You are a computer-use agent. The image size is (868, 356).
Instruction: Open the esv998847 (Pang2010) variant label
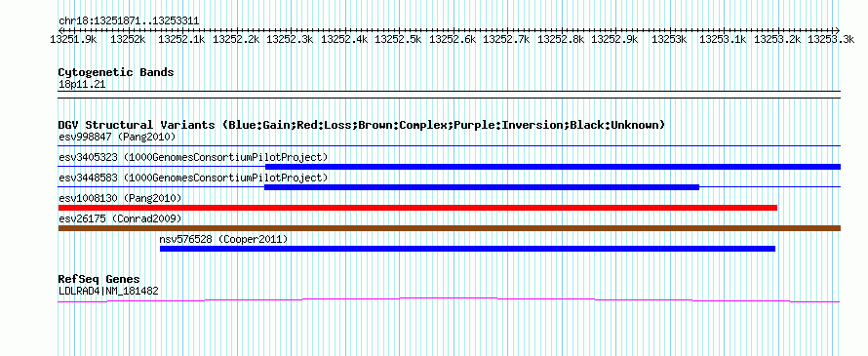117,137
